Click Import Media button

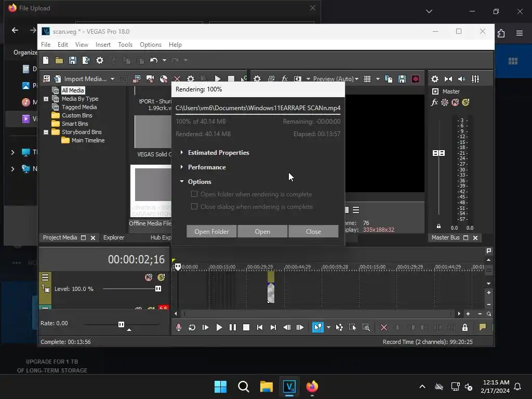[81, 79]
